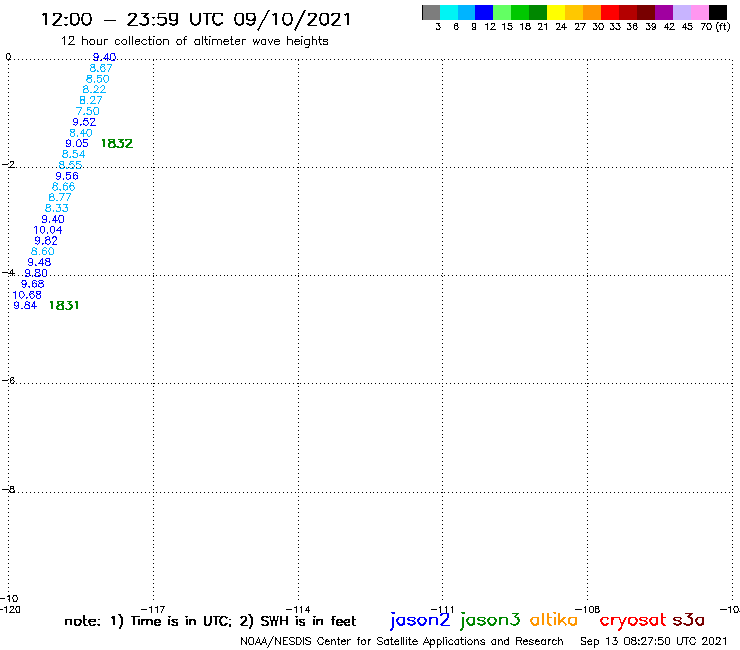This screenshot has width=740, height=650.
Task: Click the longitude axis label '-108'
Action: point(588,609)
